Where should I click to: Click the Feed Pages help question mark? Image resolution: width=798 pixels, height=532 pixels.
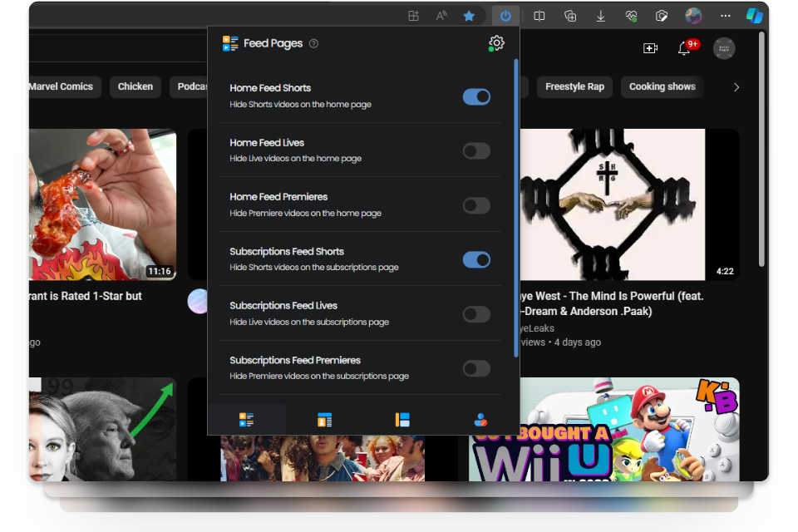pos(313,43)
